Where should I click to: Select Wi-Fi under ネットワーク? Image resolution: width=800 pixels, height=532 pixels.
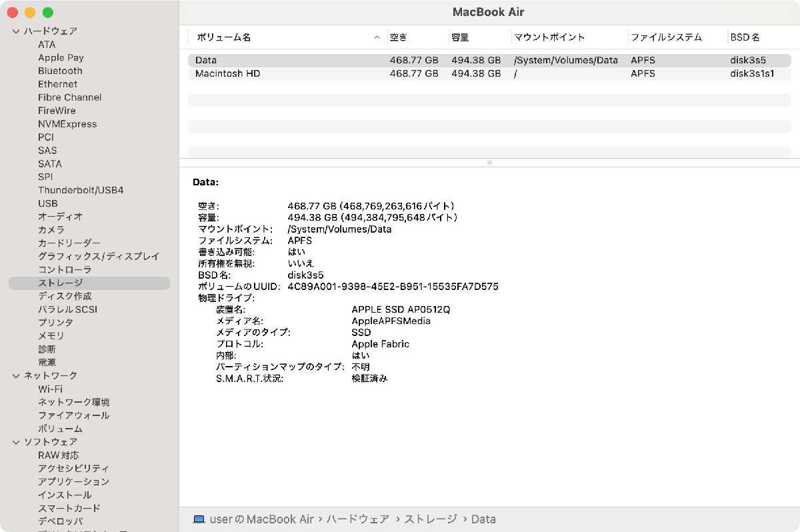click(x=50, y=389)
